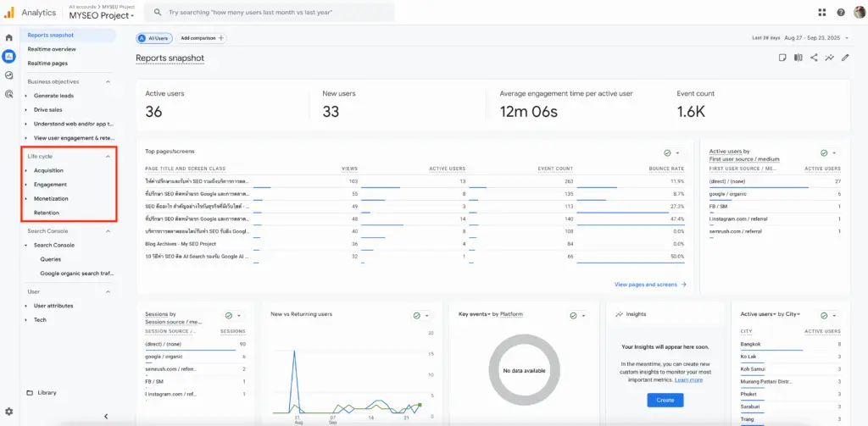Open the Explore icon in left rail
The height and width of the screenshot is (426, 868).
click(9, 75)
